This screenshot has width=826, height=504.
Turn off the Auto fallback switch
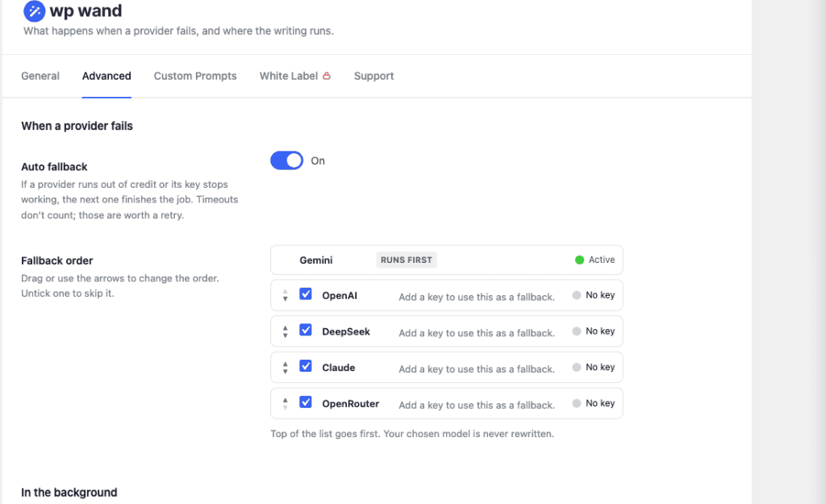286,160
